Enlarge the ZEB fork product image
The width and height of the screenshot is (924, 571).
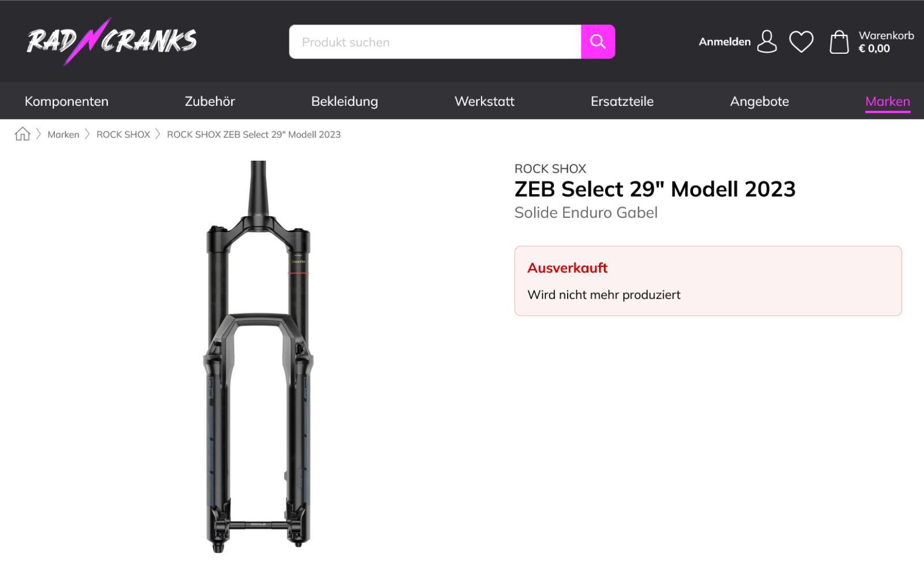coord(258,357)
